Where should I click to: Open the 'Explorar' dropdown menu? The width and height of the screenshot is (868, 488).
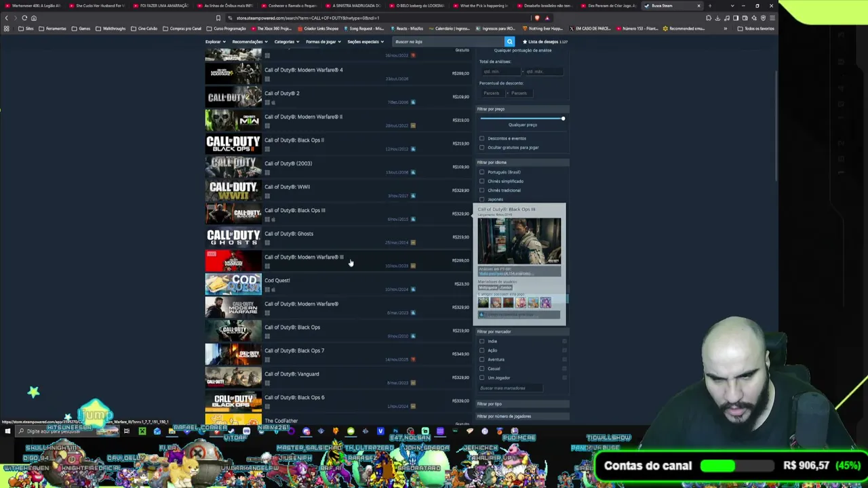click(214, 42)
